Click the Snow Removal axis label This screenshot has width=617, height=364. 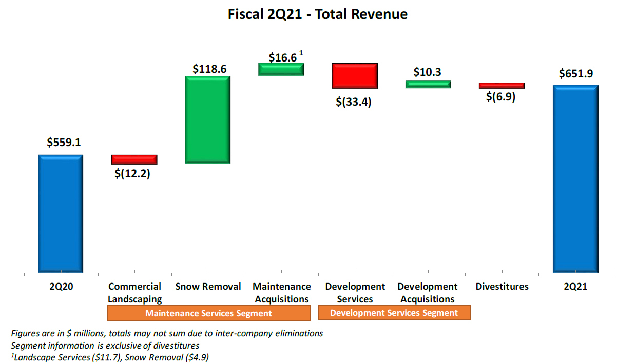(208, 287)
